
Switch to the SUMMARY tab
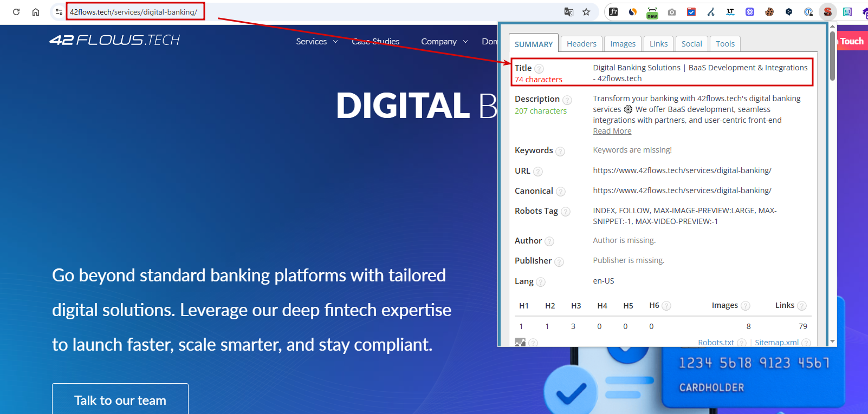click(x=534, y=44)
